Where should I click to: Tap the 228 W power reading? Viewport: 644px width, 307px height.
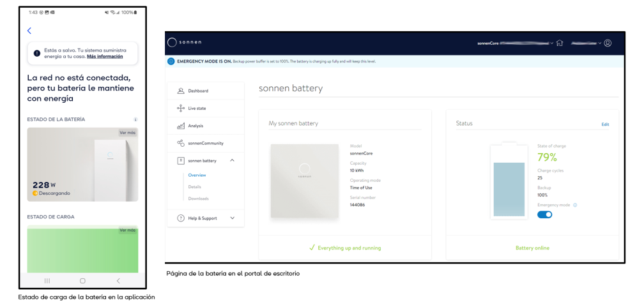pos(44,185)
